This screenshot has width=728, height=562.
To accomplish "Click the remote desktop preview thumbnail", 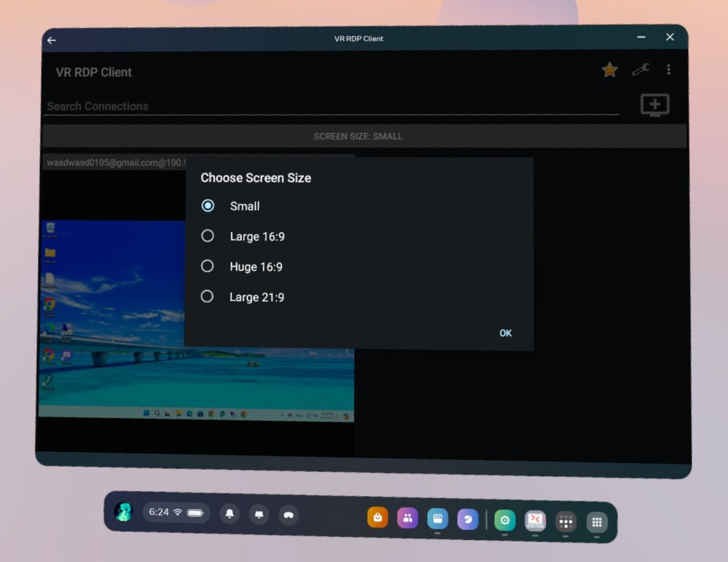I will coord(113,319).
